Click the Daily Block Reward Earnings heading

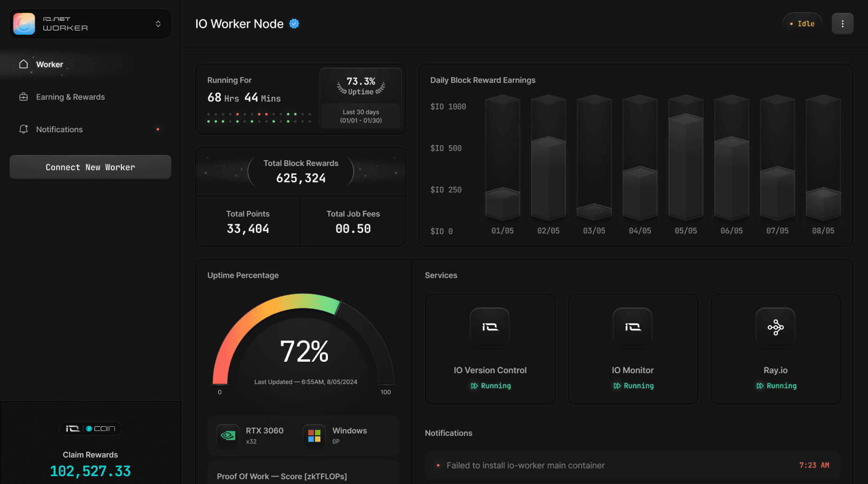[483, 80]
